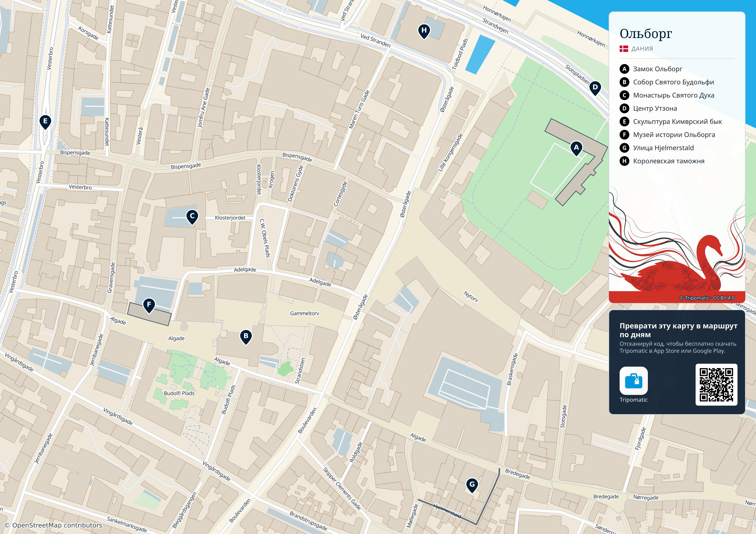Click map pin F near Gravensgade
This screenshot has height=534, width=756.
[149, 305]
